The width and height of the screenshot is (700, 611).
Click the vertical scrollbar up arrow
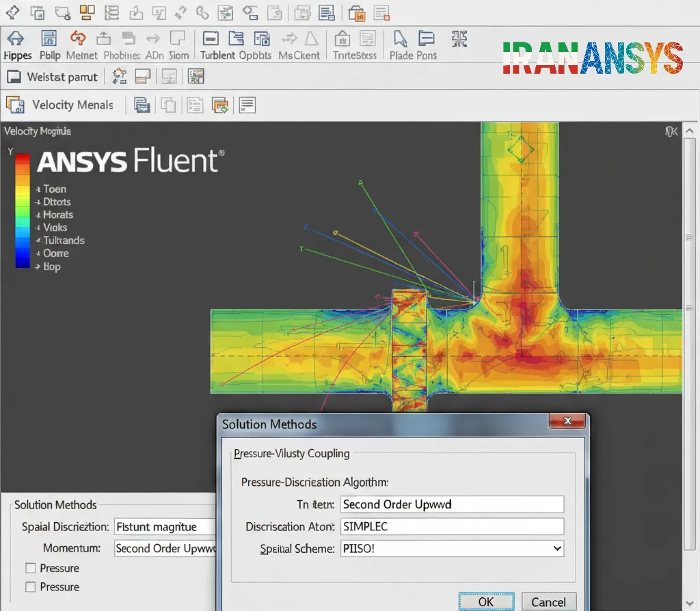pos(689,131)
